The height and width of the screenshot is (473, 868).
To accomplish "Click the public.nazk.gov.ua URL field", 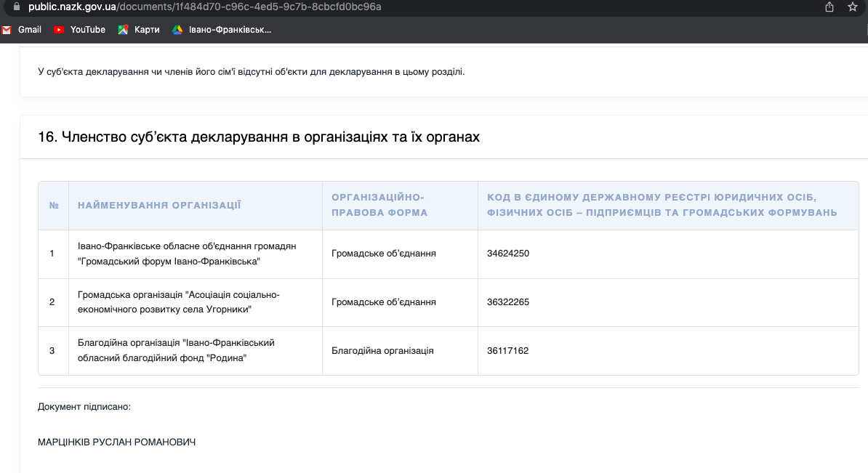I will (x=204, y=7).
